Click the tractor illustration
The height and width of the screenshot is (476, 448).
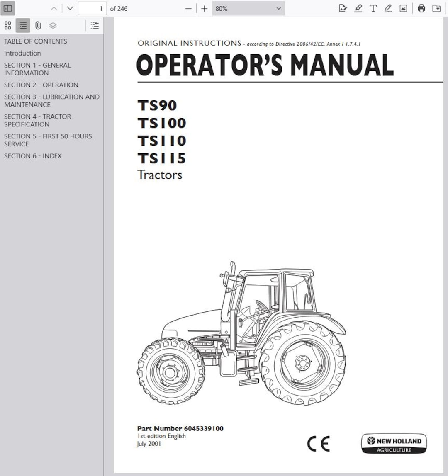coord(241,333)
